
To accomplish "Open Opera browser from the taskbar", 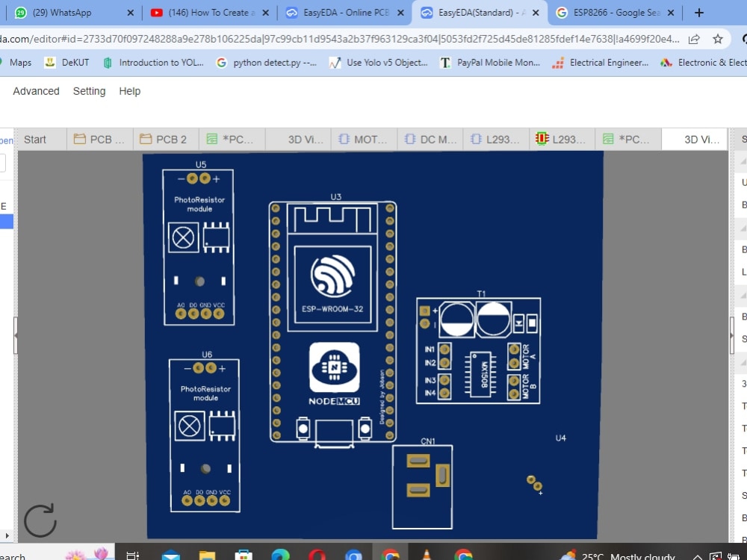I will point(317,556).
